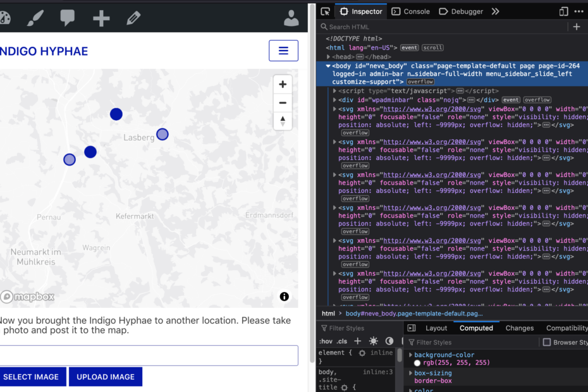Screen dimensions: 588x392
Task: Switch to the Changes tab
Action: click(x=519, y=328)
